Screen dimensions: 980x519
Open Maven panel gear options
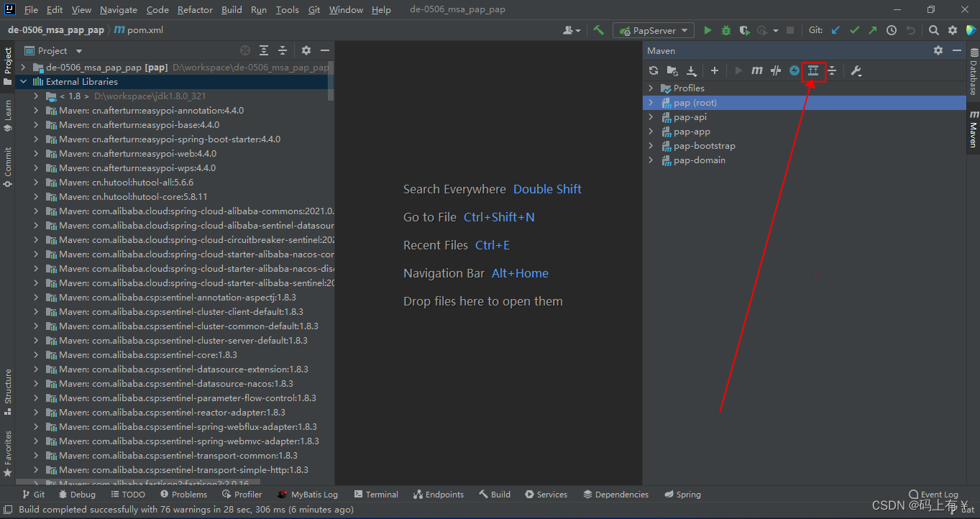coord(938,50)
